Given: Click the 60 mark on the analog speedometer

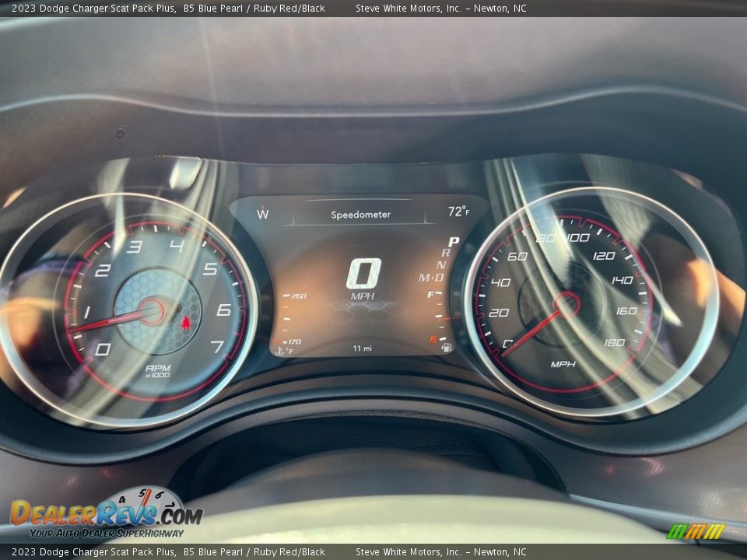Looking at the screenshot, I should (517, 256).
